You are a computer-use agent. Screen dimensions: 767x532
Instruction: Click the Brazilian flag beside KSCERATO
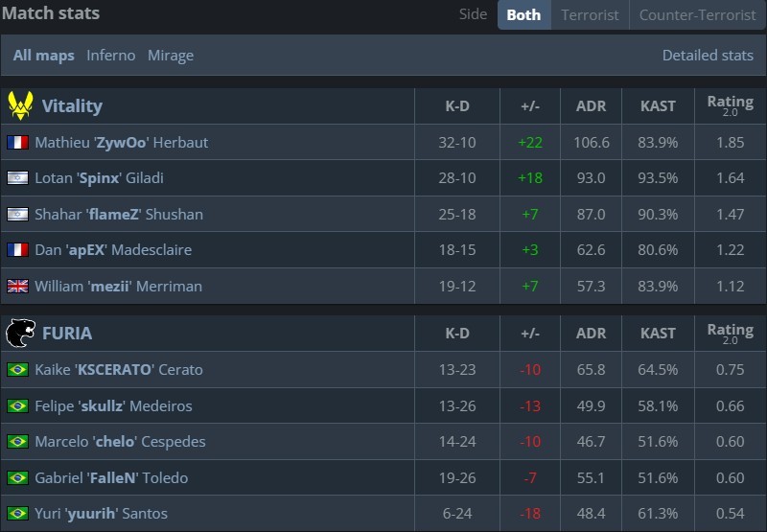coord(17,369)
